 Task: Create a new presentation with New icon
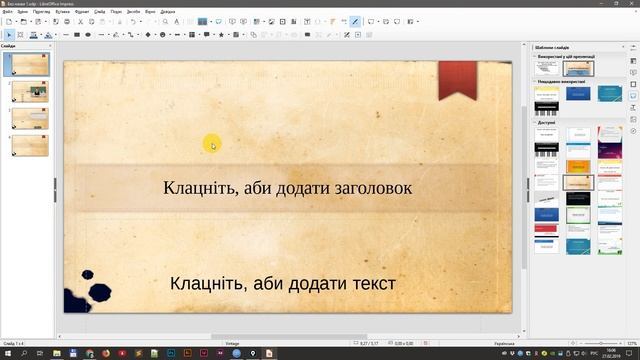pos(9,22)
